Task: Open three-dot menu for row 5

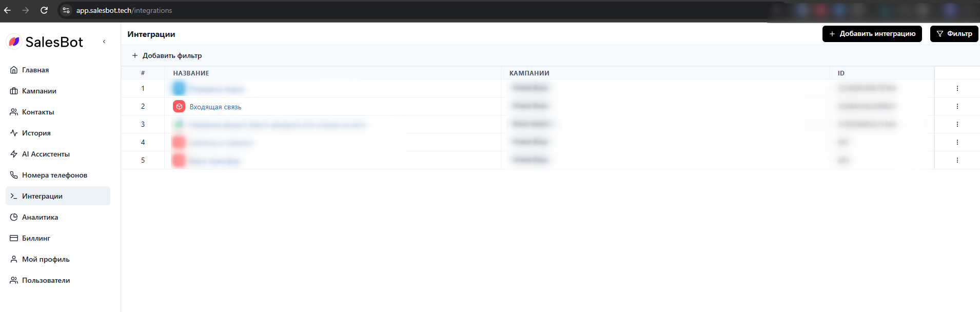Action: [957, 160]
